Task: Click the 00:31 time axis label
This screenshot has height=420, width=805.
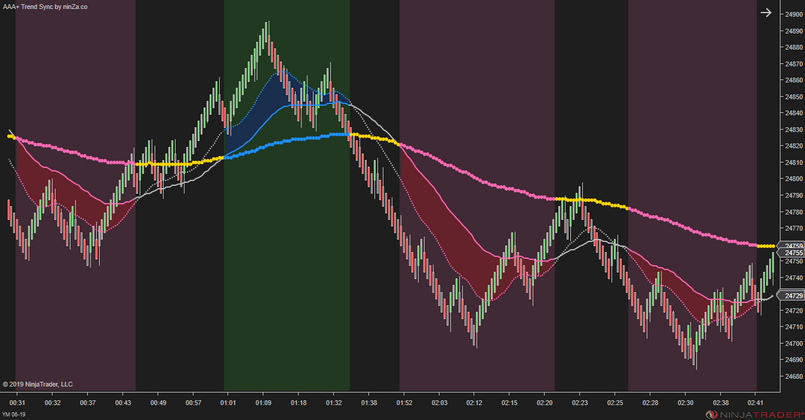Action: click(18, 402)
